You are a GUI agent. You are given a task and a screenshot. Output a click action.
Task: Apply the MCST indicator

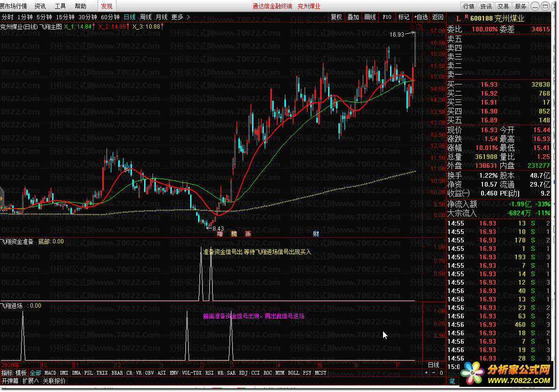(x=321, y=373)
